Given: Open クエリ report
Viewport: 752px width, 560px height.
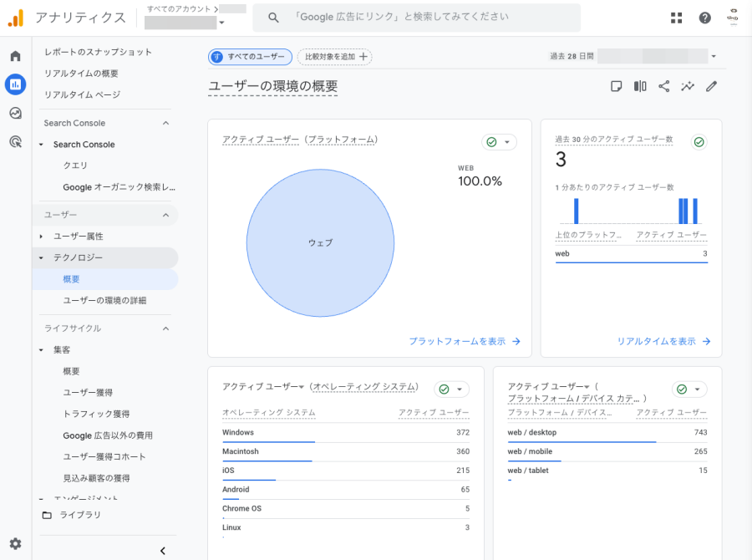Looking at the screenshot, I should click(x=75, y=165).
